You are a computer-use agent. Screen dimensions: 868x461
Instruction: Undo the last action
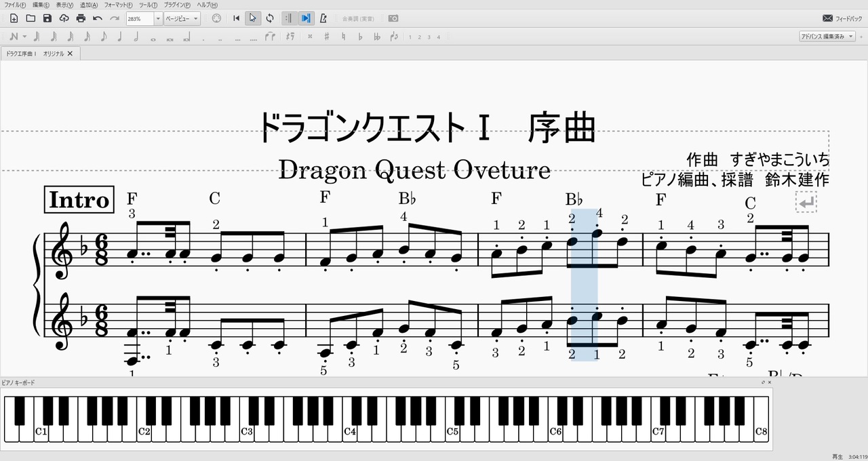pos(98,18)
